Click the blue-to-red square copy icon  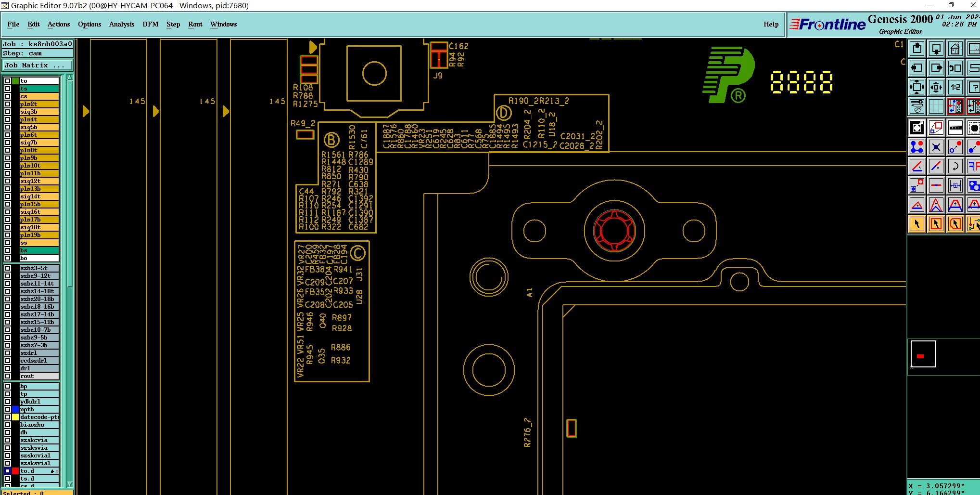[x=917, y=185]
